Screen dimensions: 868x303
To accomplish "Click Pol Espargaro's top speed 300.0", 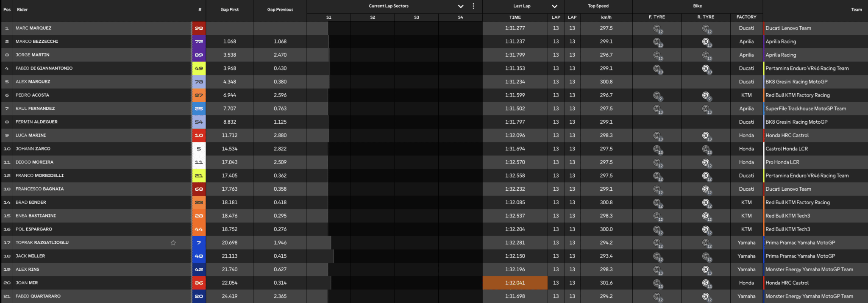I will tap(606, 229).
